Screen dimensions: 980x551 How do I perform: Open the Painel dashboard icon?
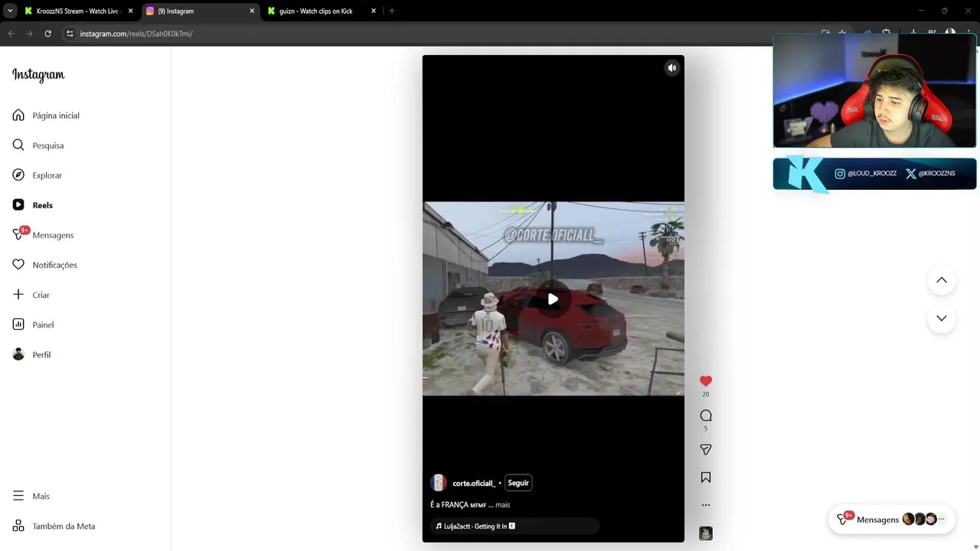pyautogui.click(x=18, y=324)
